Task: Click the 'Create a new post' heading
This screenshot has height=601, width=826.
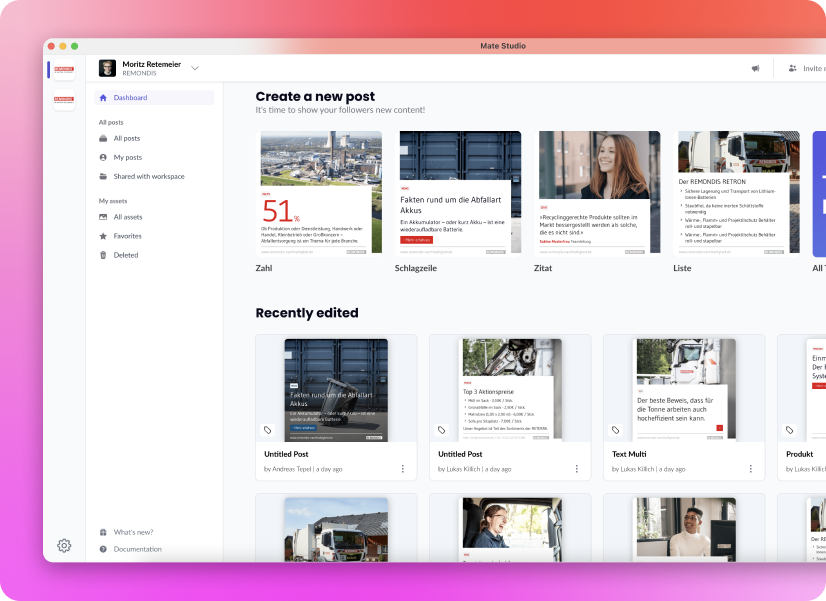Action: (315, 96)
